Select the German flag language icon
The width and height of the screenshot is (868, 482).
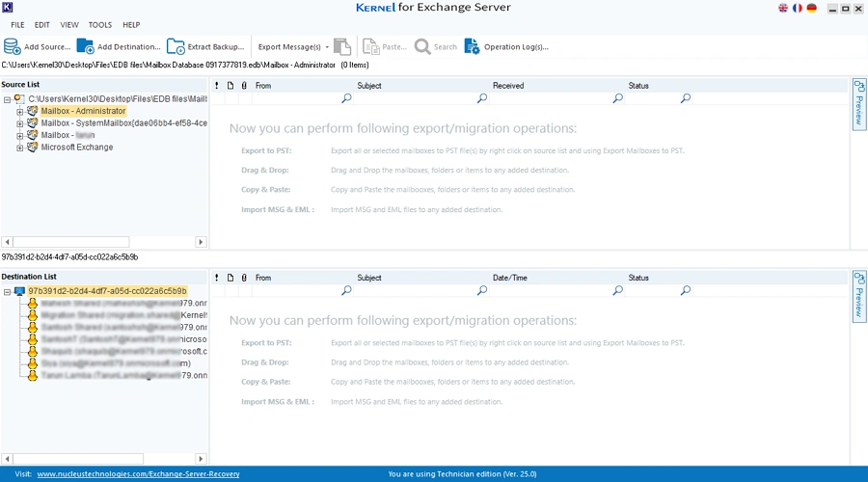click(x=811, y=8)
